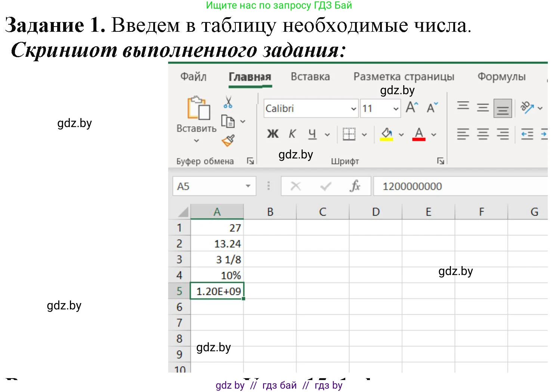
Task: Open the font size 11 dropdown
Action: point(396,108)
